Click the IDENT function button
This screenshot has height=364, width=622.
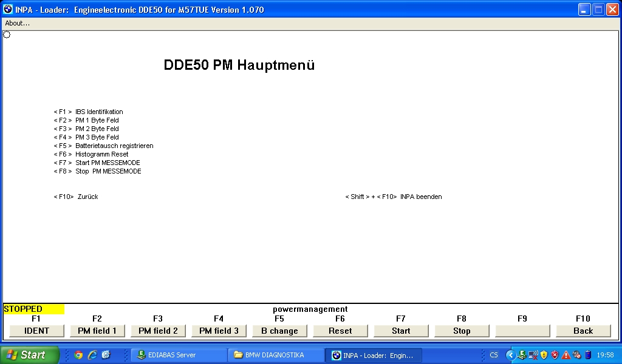click(36, 331)
